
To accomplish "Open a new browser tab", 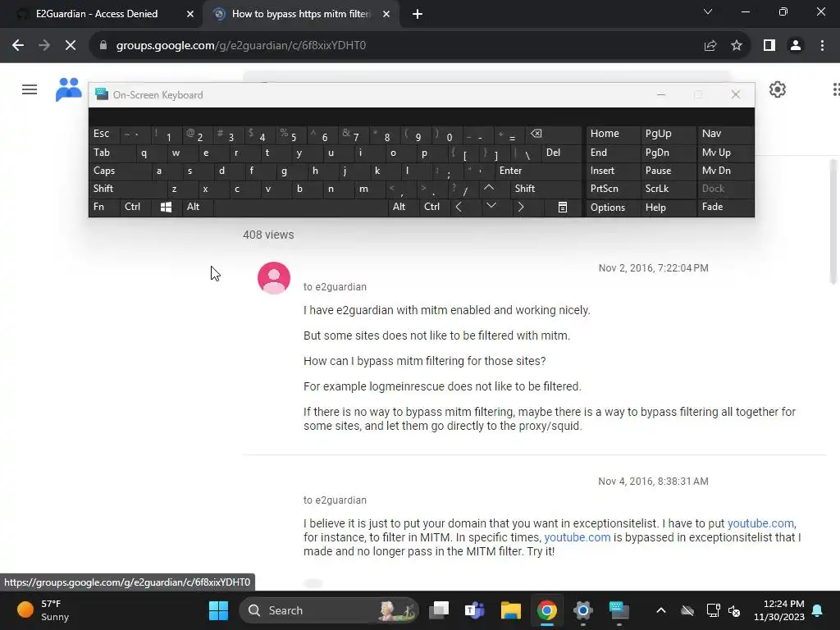I will click(418, 15).
